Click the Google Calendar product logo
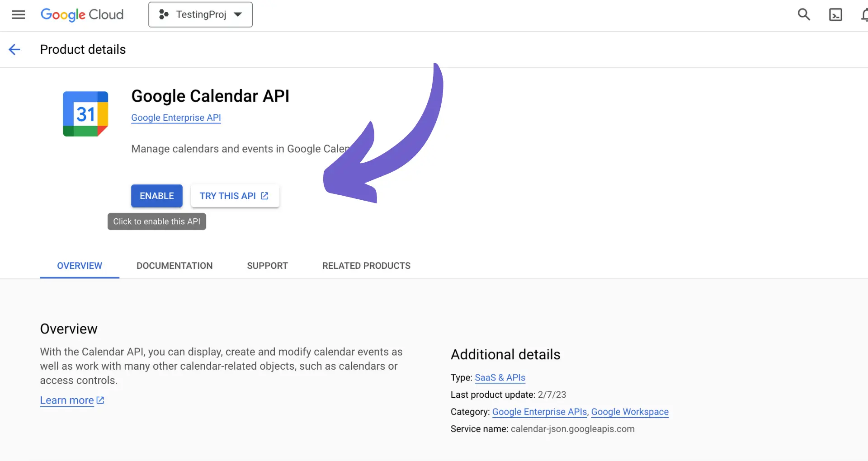Image resolution: width=868 pixels, height=461 pixels. (x=85, y=114)
